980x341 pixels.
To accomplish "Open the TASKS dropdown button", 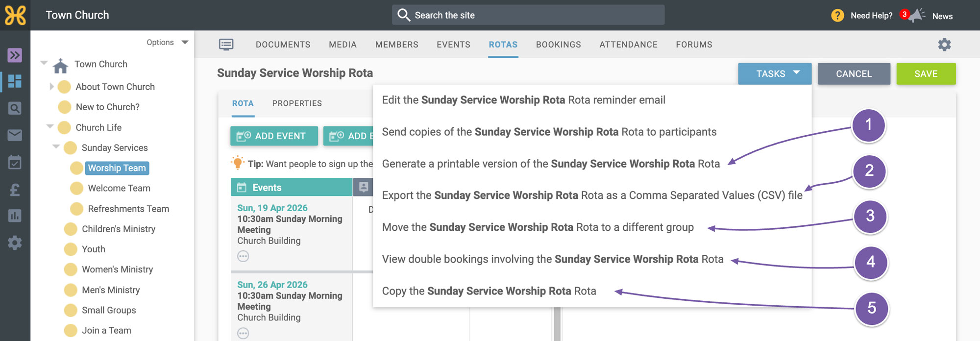I will click(x=775, y=73).
